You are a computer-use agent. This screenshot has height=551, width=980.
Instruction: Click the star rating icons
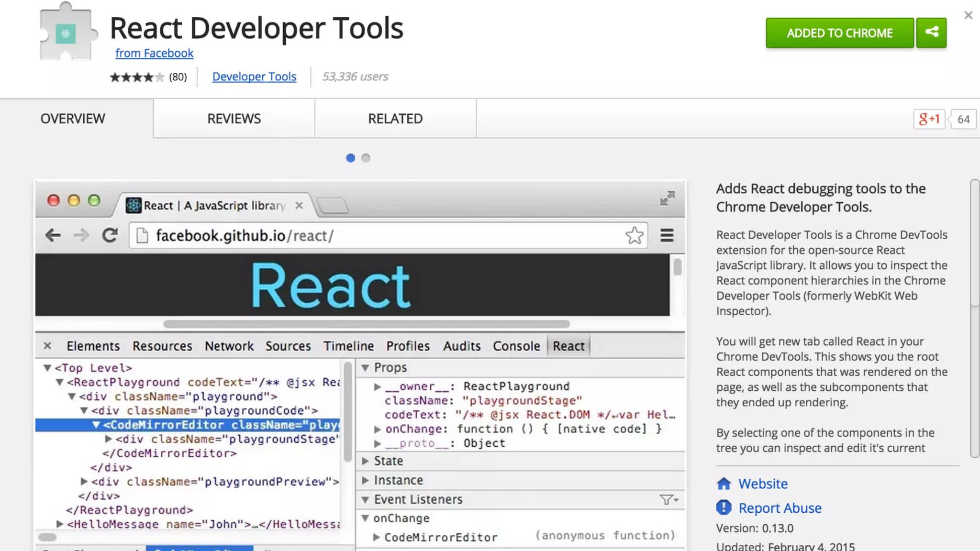click(x=136, y=77)
